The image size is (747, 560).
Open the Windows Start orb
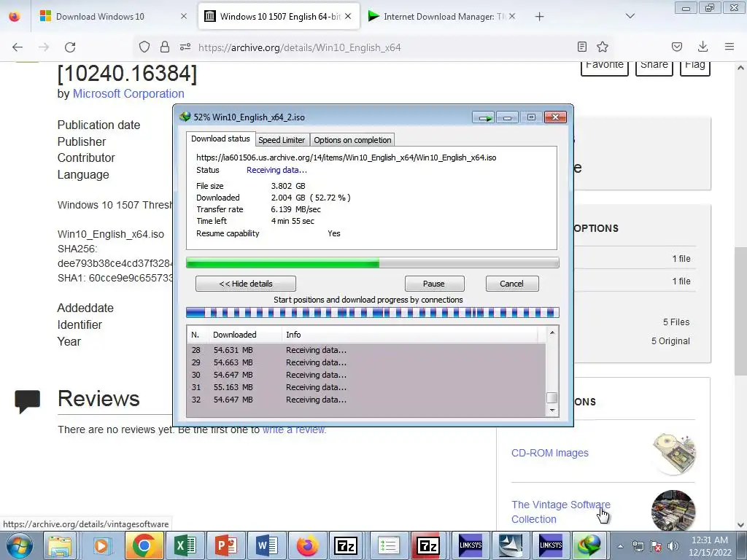coord(19,545)
